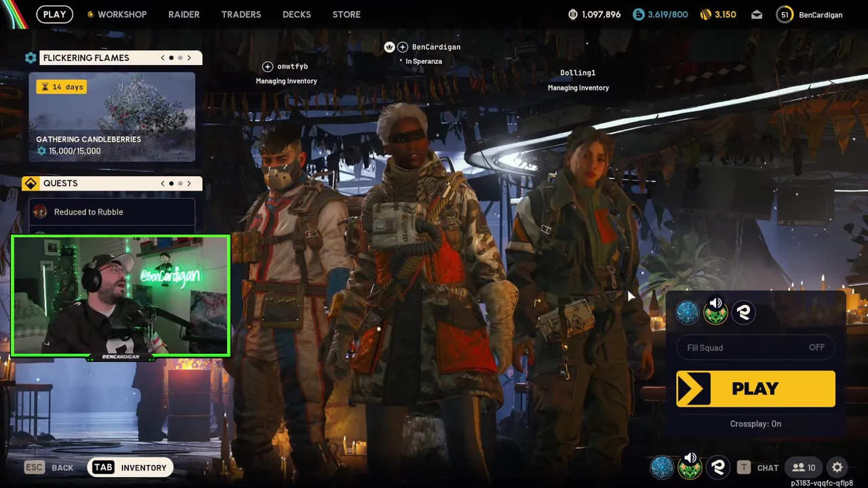Click the plus icon beside omwtfyb
Viewport: 868px width, 488px height.
[268, 66]
